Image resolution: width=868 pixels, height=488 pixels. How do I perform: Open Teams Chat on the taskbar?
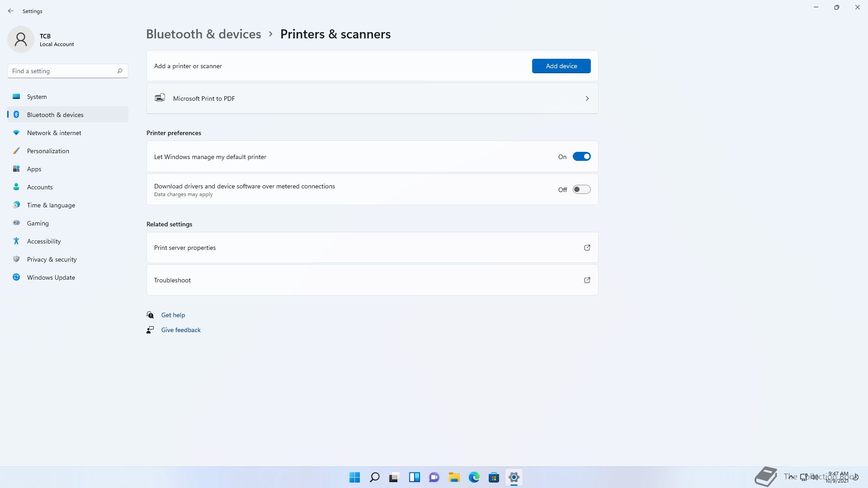point(434,477)
